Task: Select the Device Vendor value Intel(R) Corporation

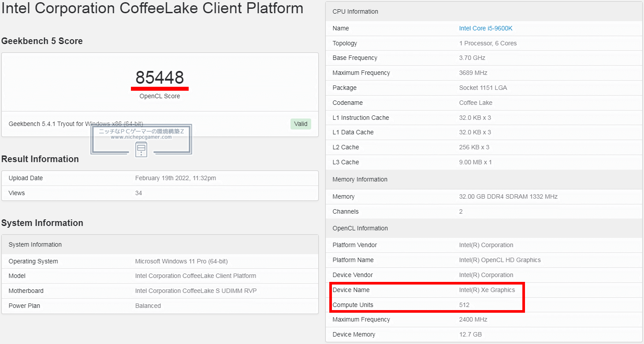Action: (486, 275)
